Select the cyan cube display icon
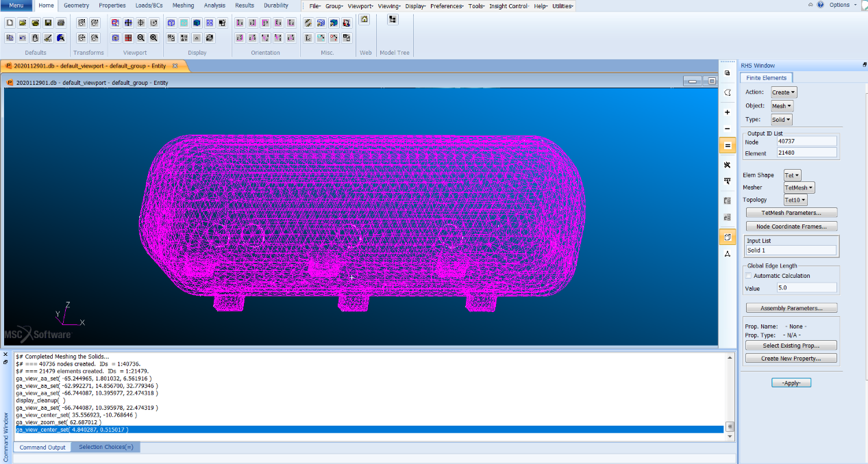The height and width of the screenshot is (464, 868). [184, 23]
